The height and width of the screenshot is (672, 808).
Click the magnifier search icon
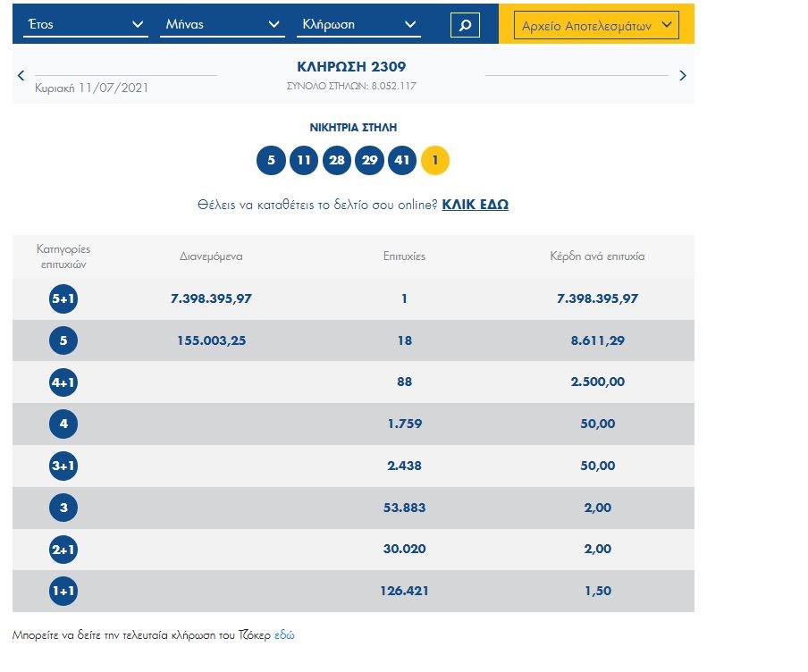point(464,25)
